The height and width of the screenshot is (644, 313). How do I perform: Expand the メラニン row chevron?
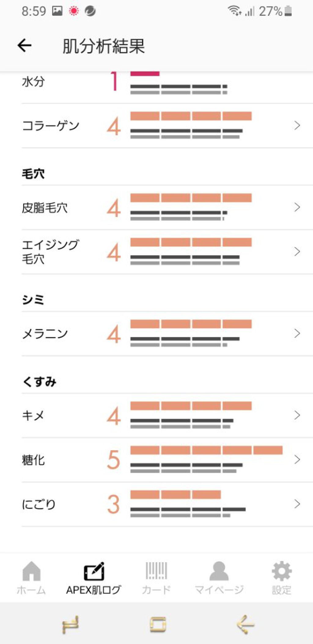(297, 333)
